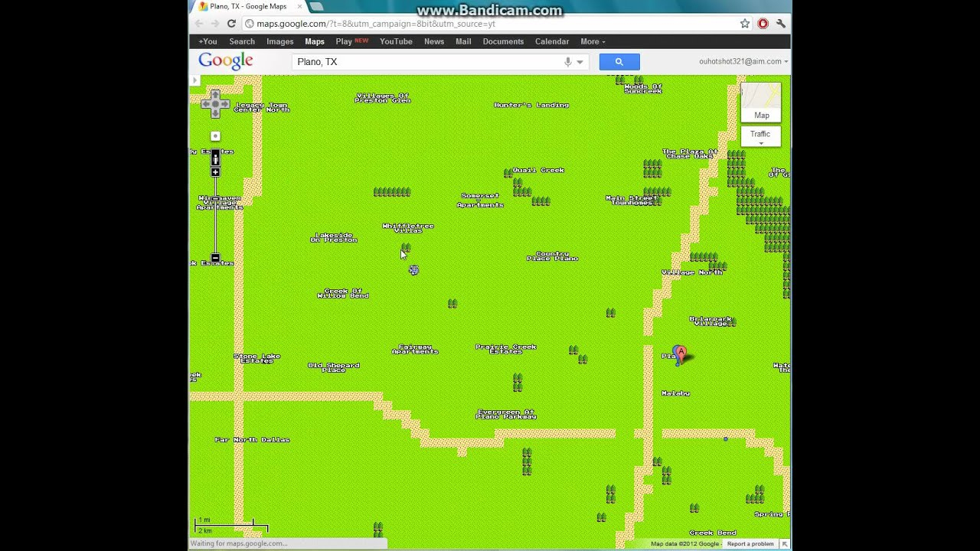Click the zoom slider handle
The image size is (980, 551).
pos(215,198)
